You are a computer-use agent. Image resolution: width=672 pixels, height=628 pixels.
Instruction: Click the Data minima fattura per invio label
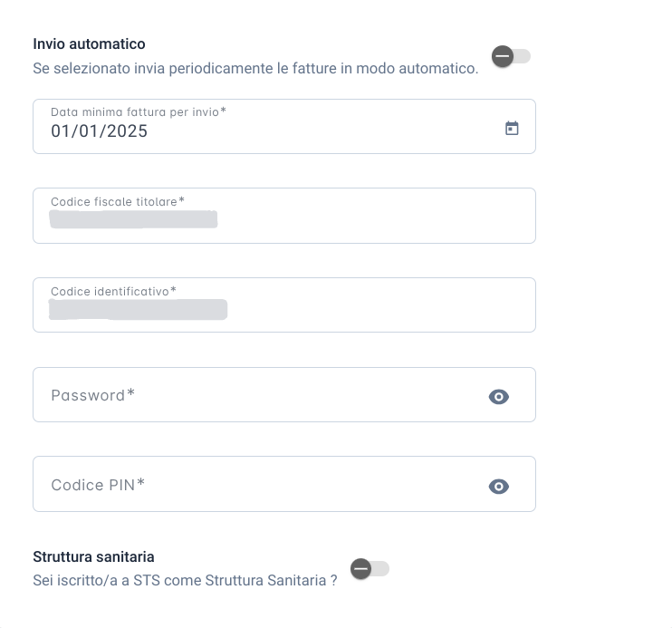point(139,112)
